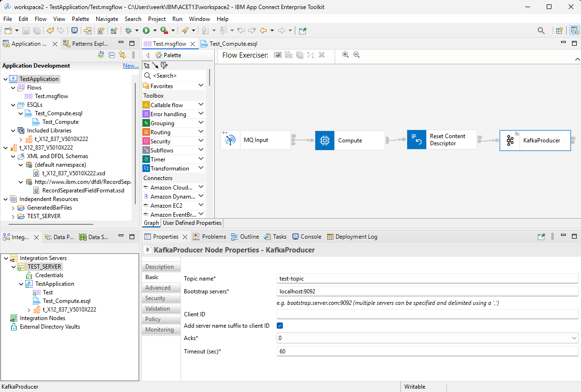Viewport: 581px width, 392px height.
Task: Switch to User Defined Properties tab
Action: [x=192, y=223]
